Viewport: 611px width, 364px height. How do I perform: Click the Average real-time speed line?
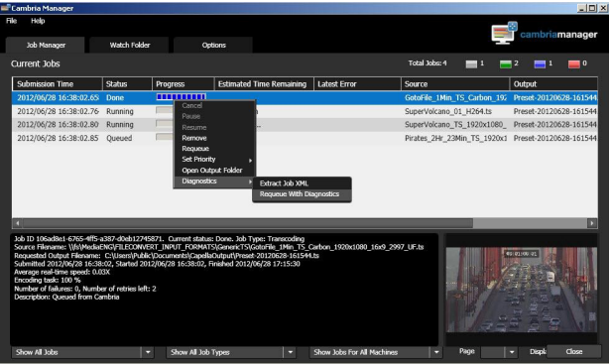pos(61,272)
